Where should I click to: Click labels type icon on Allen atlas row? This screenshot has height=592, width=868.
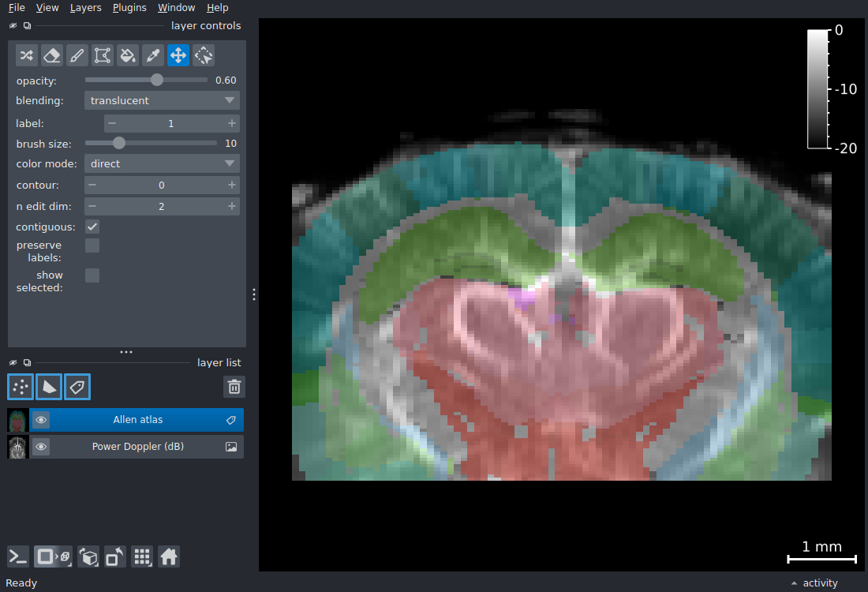coord(231,421)
